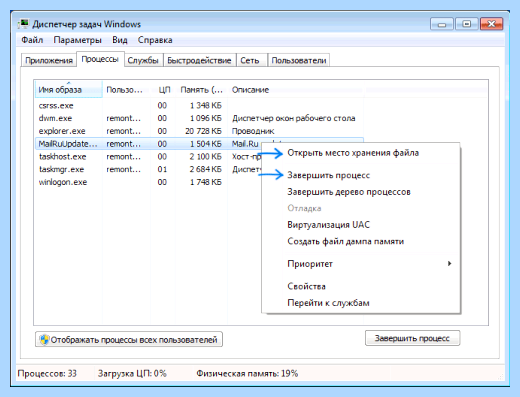This screenshot has height=397, width=520.
Task: Click the Диспетчер окон рабочего стола description
Action: 294,118
